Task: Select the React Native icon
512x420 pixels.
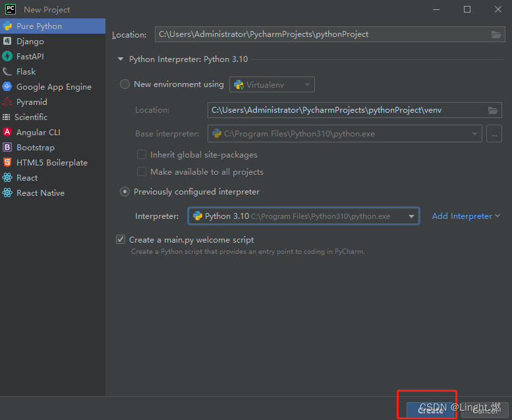Action: pyautogui.click(x=7, y=193)
